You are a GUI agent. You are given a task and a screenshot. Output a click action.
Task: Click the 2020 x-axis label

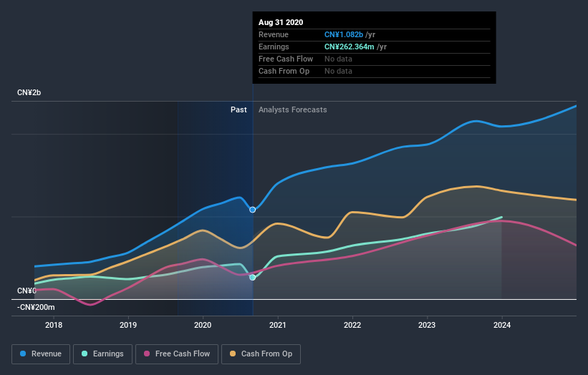pos(203,325)
